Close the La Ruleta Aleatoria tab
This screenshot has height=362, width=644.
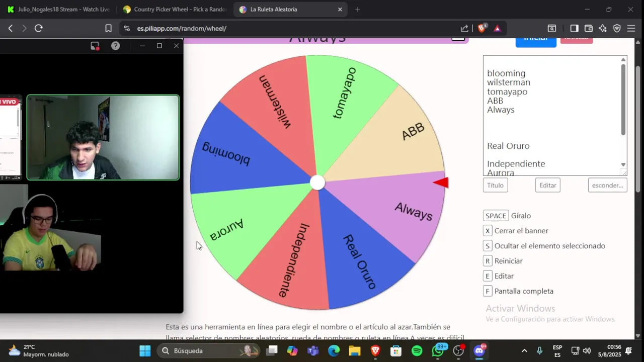pos(340,10)
